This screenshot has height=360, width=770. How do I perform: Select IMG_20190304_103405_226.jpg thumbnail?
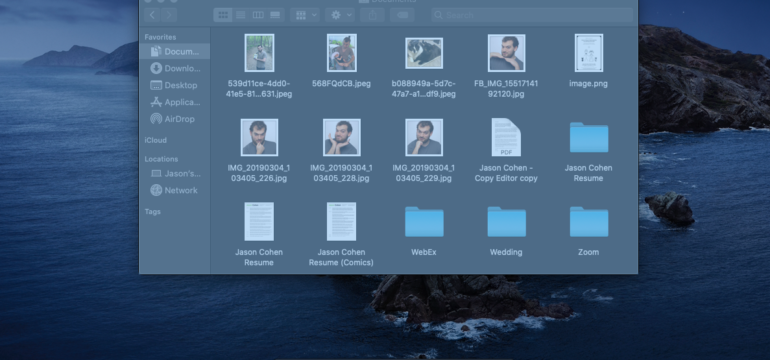pyautogui.click(x=259, y=138)
